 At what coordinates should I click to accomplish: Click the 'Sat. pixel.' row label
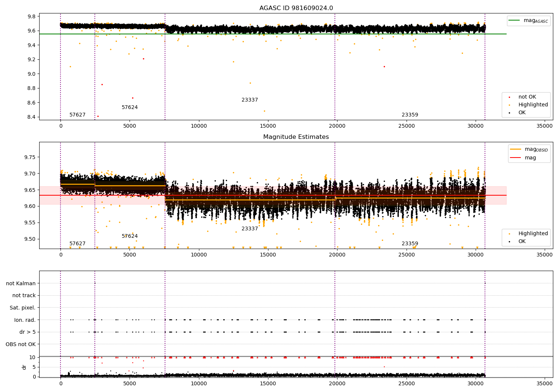pos(23,308)
